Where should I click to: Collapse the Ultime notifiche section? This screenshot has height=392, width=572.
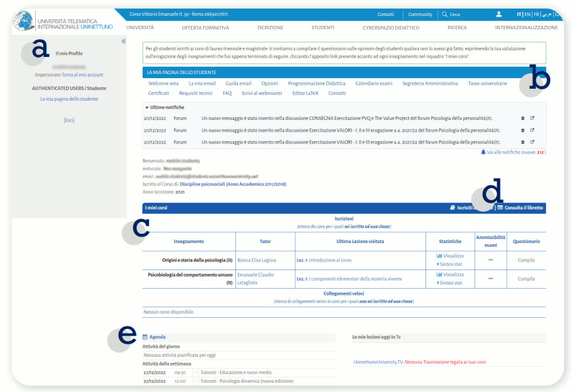point(146,107)
